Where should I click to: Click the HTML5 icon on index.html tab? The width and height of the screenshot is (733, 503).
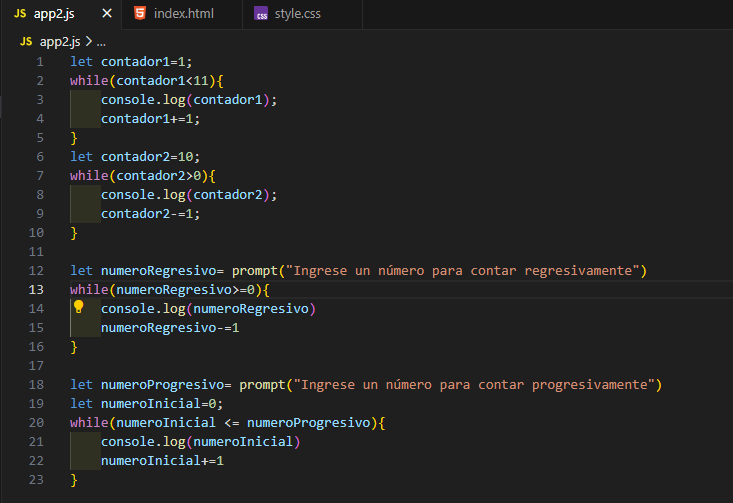pos(140,13)
